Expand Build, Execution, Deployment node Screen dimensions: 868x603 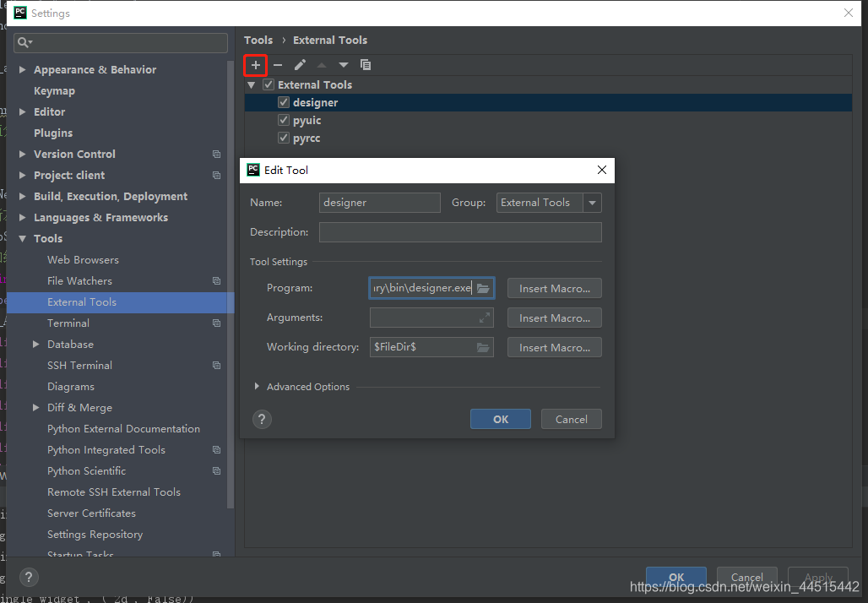click(22, 196)
